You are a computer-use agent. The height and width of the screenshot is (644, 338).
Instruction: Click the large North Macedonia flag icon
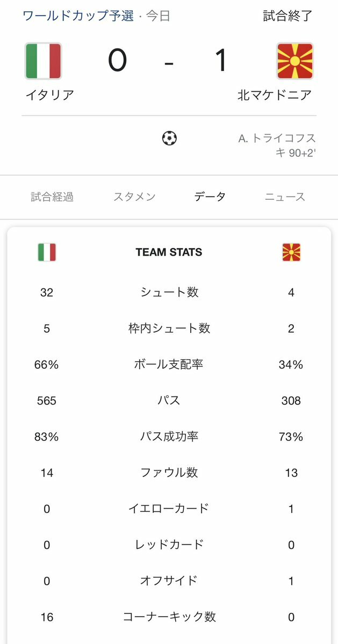[295, 61]
